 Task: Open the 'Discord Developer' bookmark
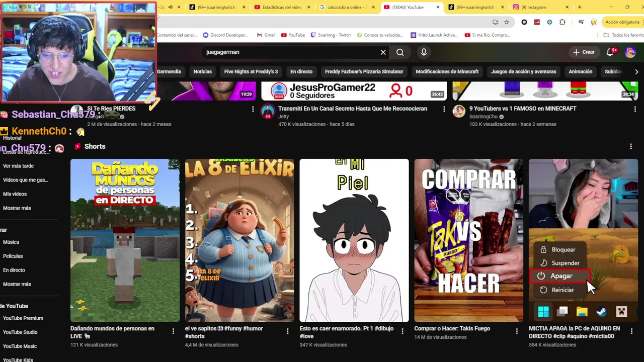225,35
